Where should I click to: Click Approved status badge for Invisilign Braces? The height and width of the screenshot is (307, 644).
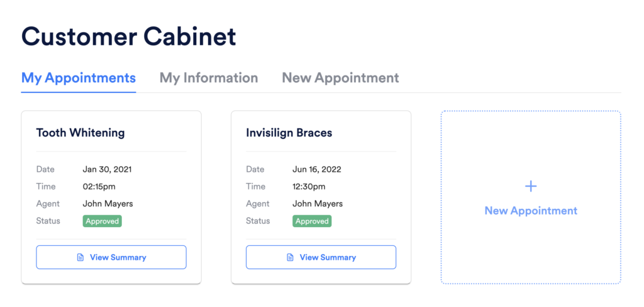coord(312,221)
